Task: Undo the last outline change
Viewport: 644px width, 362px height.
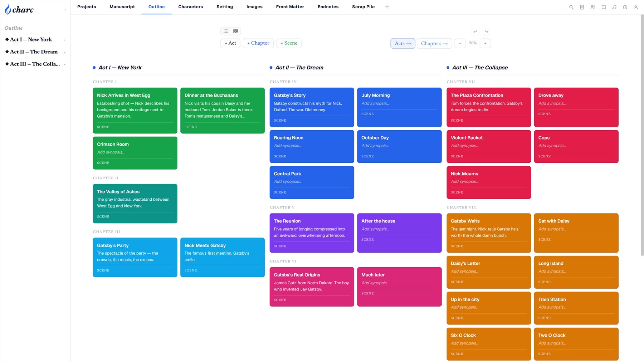Action: point(475,31)
